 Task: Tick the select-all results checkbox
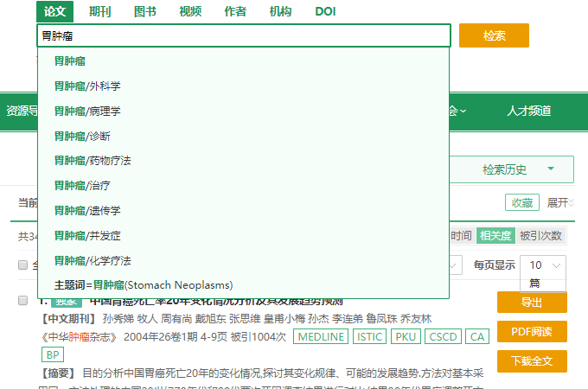[23, 265]
